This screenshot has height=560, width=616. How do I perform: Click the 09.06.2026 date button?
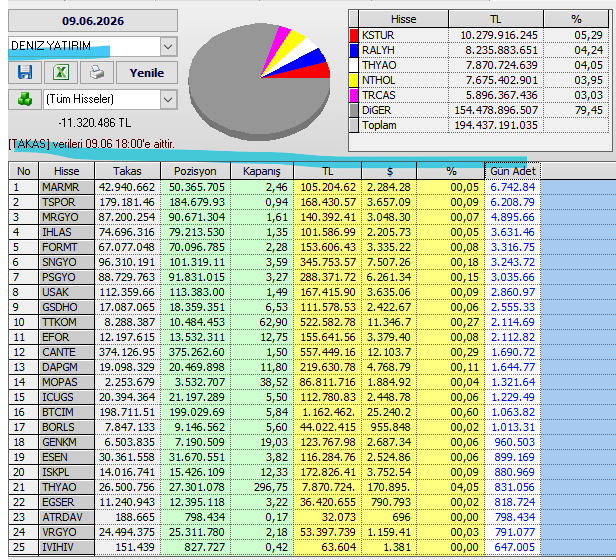point(93,21)
